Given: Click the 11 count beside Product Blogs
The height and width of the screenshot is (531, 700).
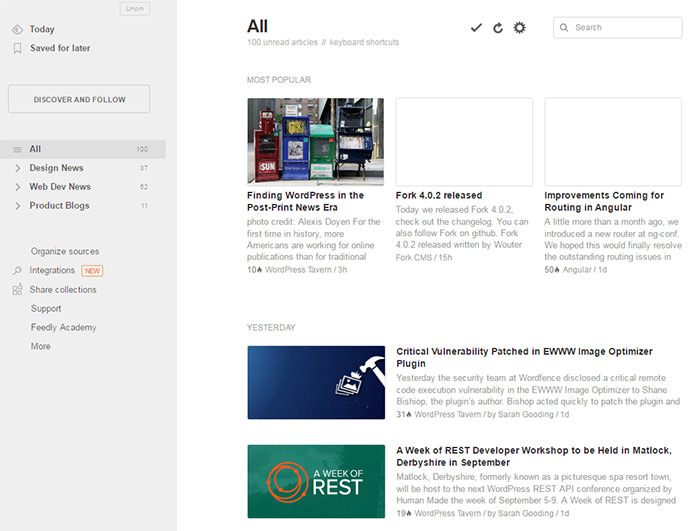Looking at the screenshot, I should click(144, 205).
